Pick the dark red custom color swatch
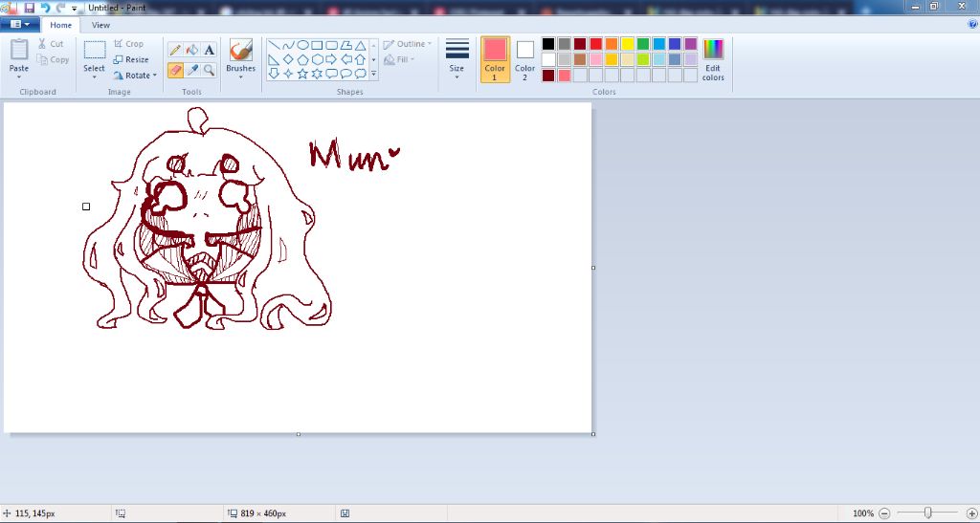This screenshot has height=523, width=980. point(548,76)
